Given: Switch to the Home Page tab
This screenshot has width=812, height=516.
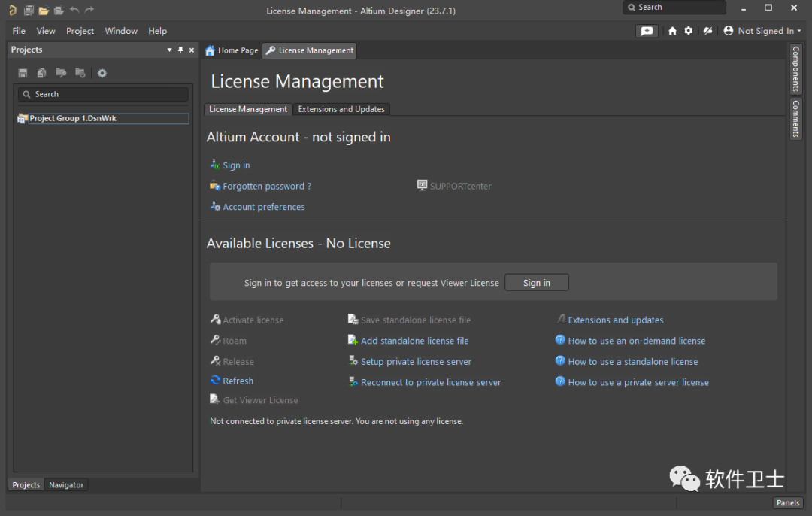Looking at the screenshot, I should click(x=232, y=50).
